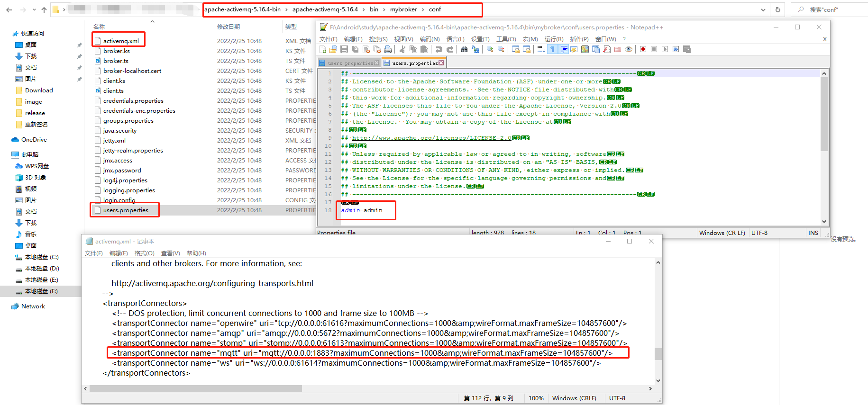Screen dimensions: 868x405
Task: Select jetty.xml in the file list
Action: (114, 141)
